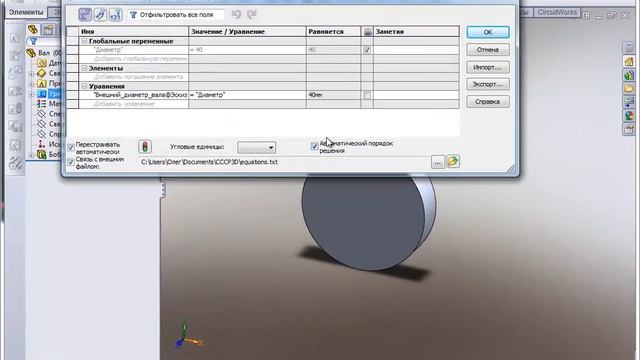Switch to Equation View in the dialog toolbar
The height and width of the screenshot is (360, 640).
click(85, 15)
